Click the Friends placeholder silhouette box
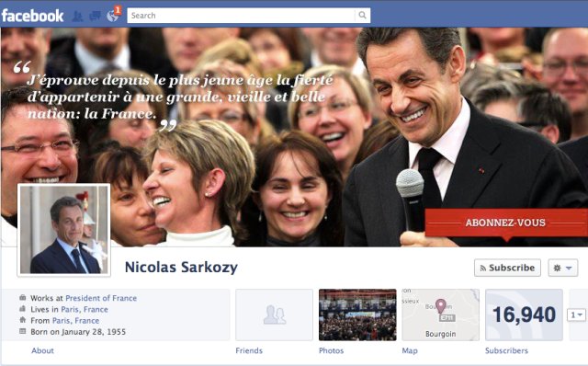Image resolution: width=588 pixels, height=366 pixels. point(274,315)
